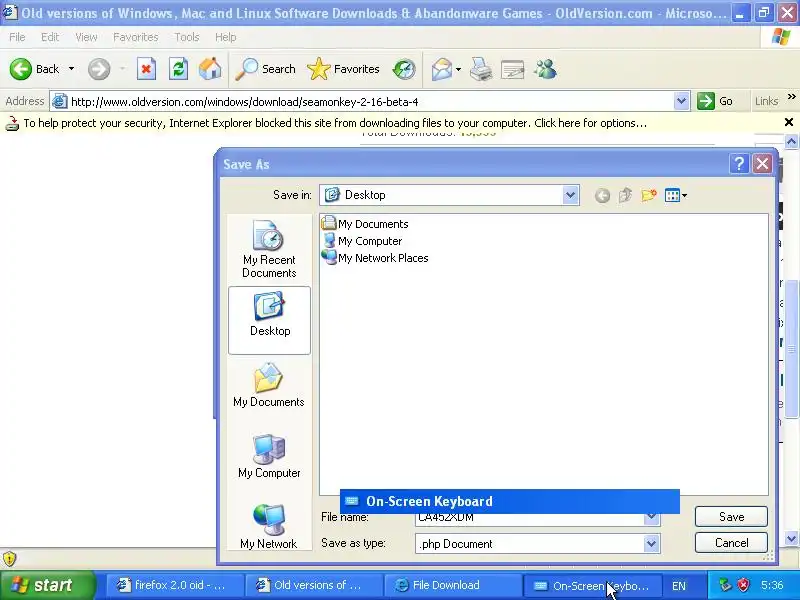The width and height of the screenshot is (800, 600).
Task: Open the Mail icon dropdown arrow
Action: [x=458, y=69]
